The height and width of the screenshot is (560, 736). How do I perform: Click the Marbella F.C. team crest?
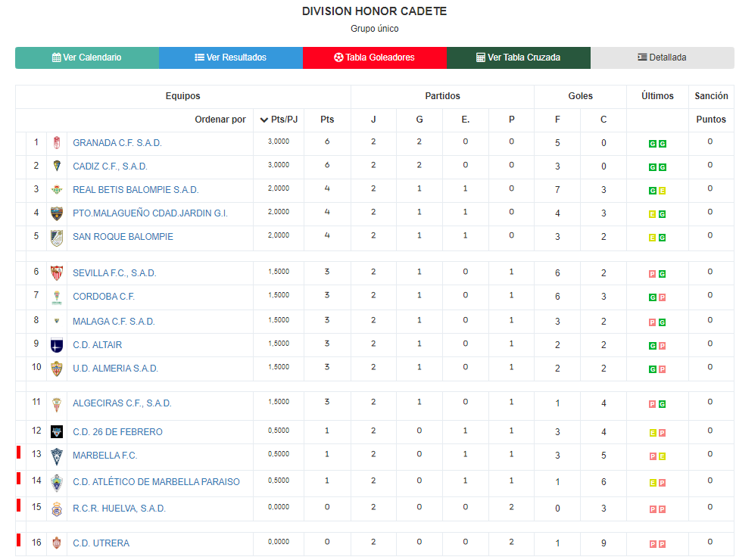coord(57,456)
